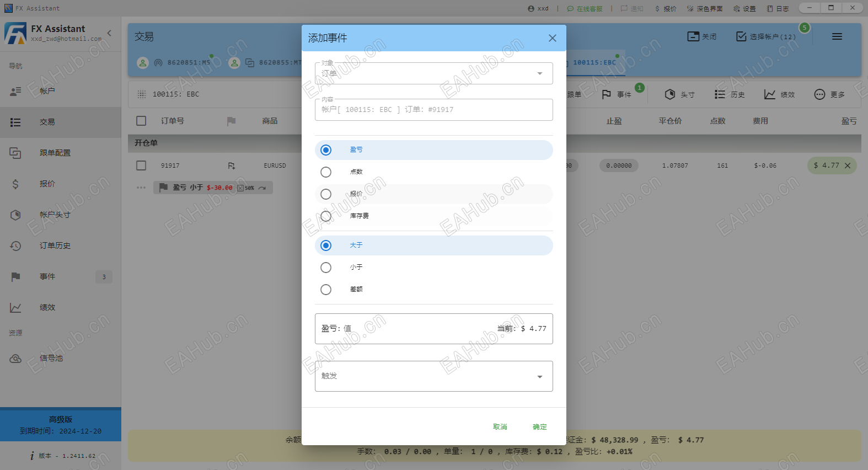Open the hamburger menu in the trading header
Image resolution: width=868 pixels, height=470 pixels.
tap(837, 36)
